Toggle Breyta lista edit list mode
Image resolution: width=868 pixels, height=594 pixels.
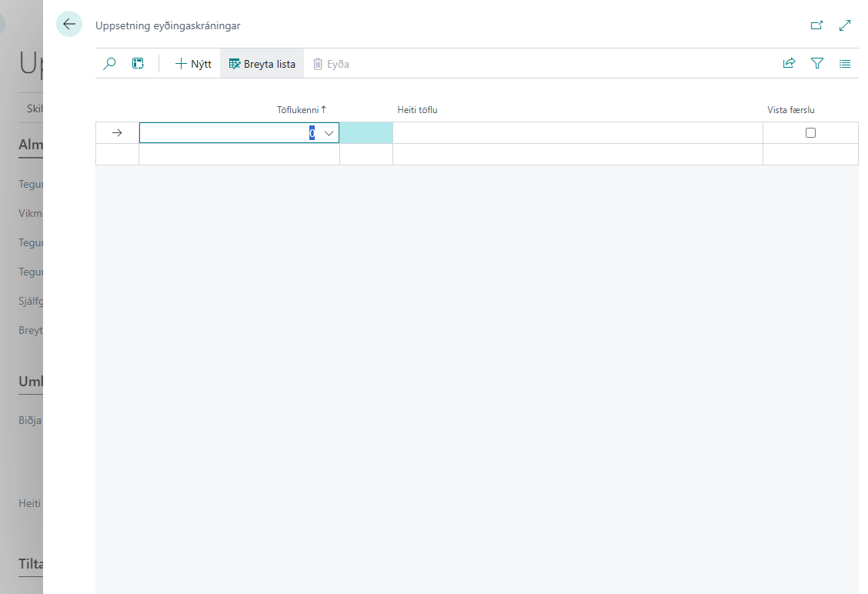[262, 64]
